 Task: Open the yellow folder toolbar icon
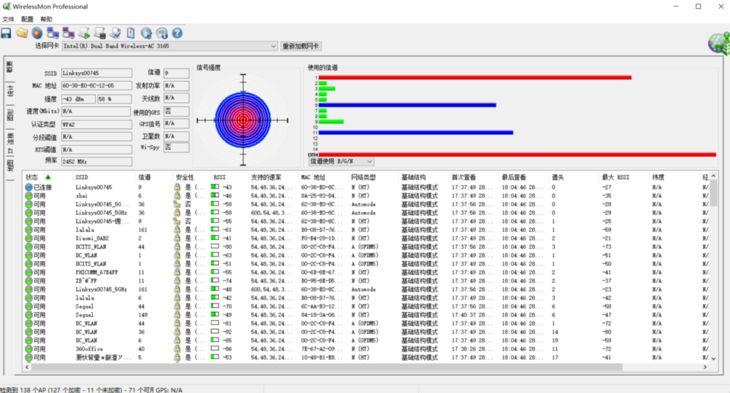point(22,33)
